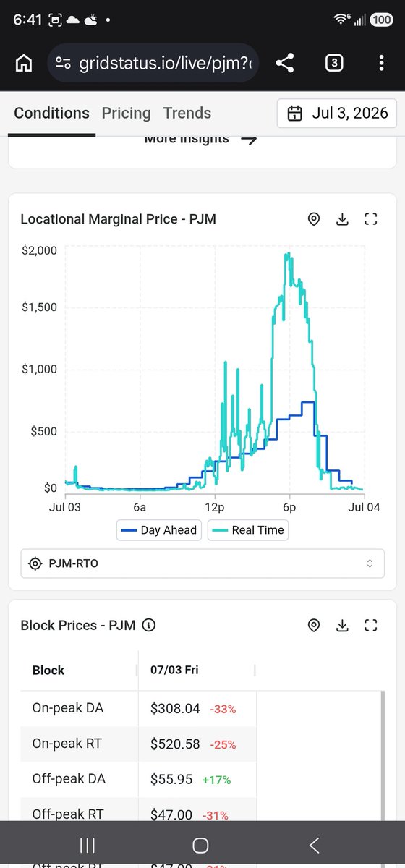Screen dimensions: 405x868
Task: Toggle the Day Ahead legend series
Action: (159, 530)
